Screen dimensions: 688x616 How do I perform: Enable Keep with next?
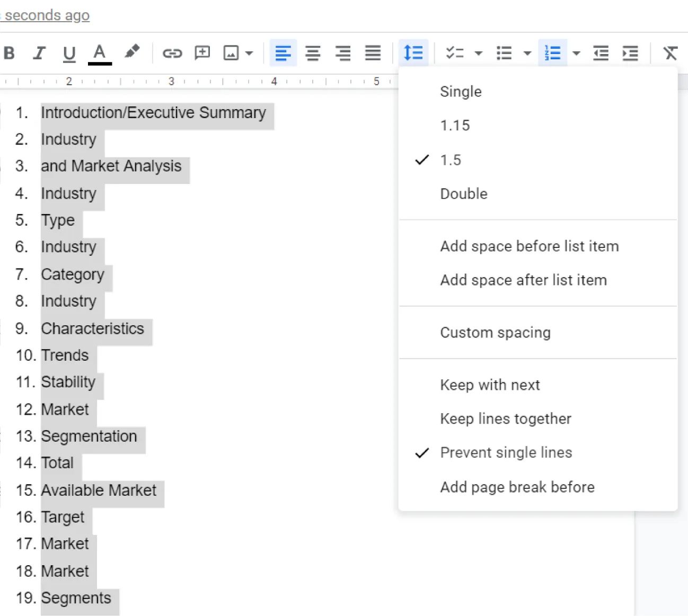pos(490,385)
